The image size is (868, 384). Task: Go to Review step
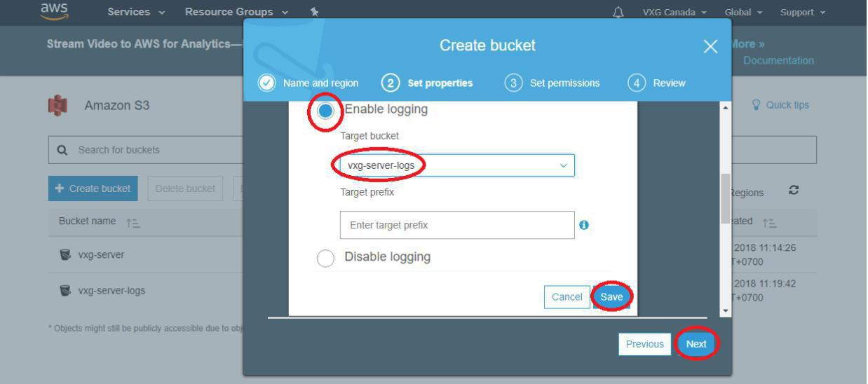(657, 83)
